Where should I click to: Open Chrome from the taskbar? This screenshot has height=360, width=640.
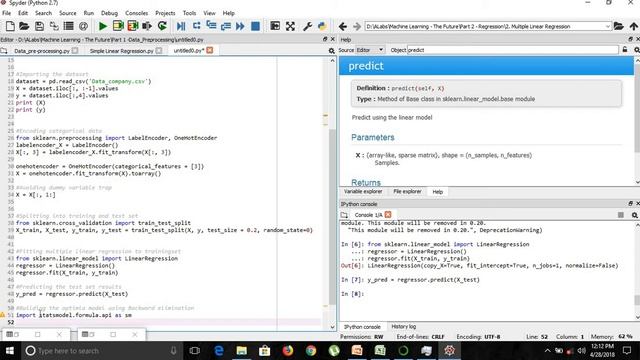(311, 351)
